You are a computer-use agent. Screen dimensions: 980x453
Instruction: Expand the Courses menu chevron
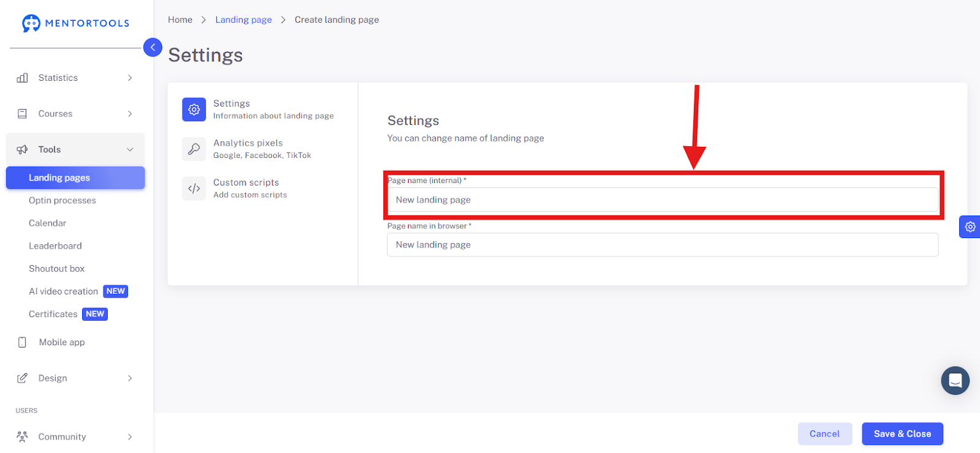coord(130,114)
